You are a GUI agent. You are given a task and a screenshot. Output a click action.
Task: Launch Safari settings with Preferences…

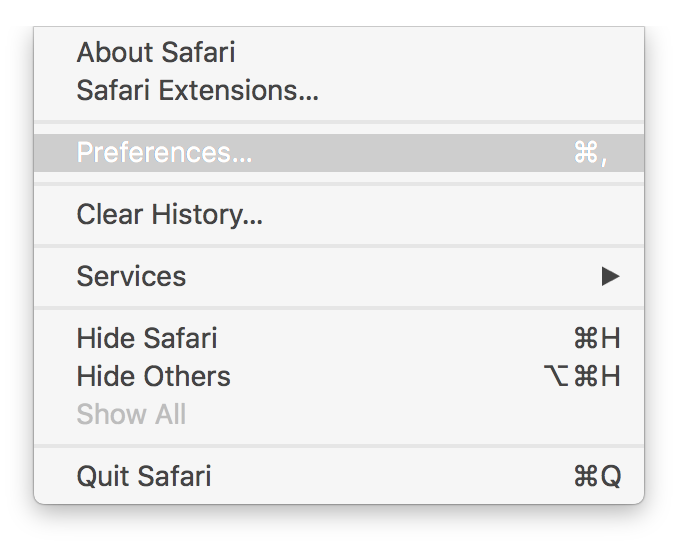coord(164,153)
